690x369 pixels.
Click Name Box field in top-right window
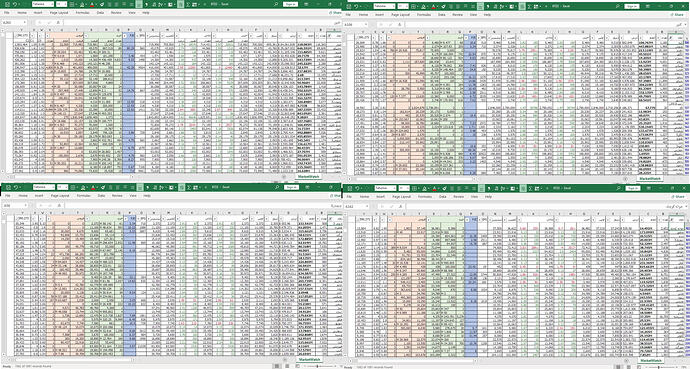click(354, 24)
